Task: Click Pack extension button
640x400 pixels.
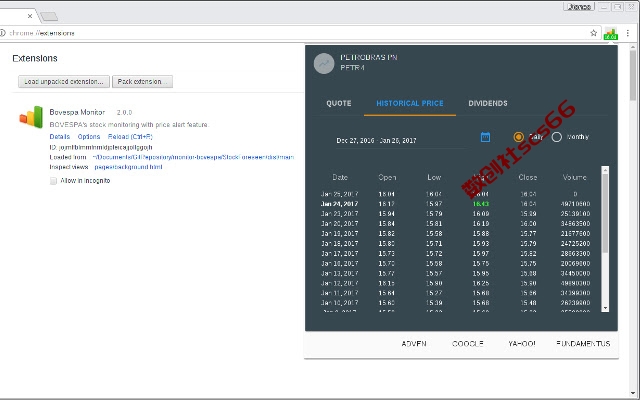Action: 142,82
